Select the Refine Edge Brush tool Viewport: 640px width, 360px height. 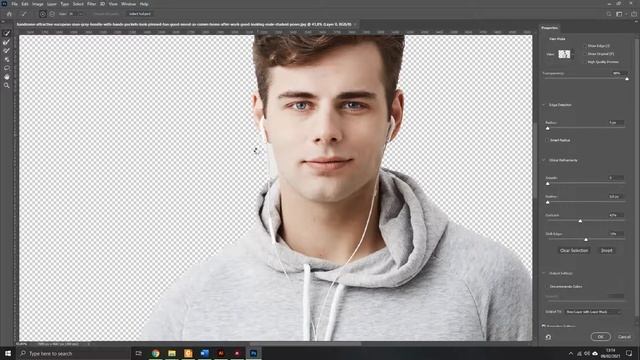[x=7, y=42]
